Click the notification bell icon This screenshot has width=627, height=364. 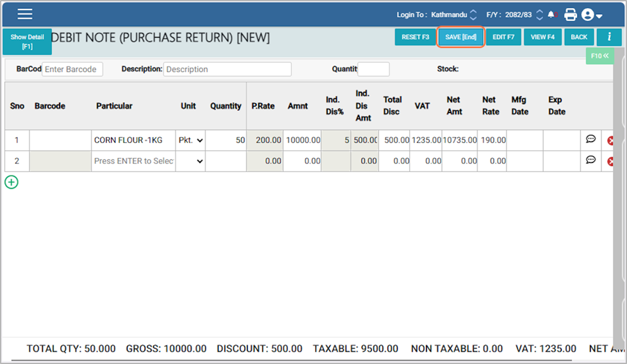pyautogui.click(x=551, y=15)
